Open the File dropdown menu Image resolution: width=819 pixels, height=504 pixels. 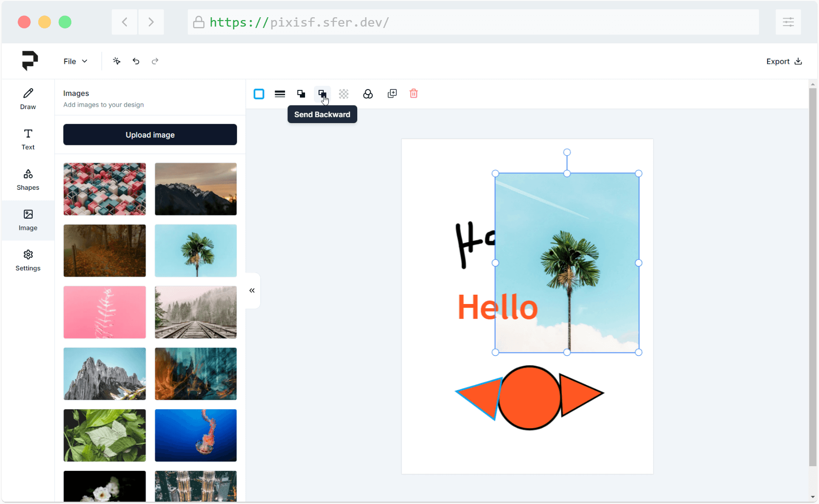75,61
